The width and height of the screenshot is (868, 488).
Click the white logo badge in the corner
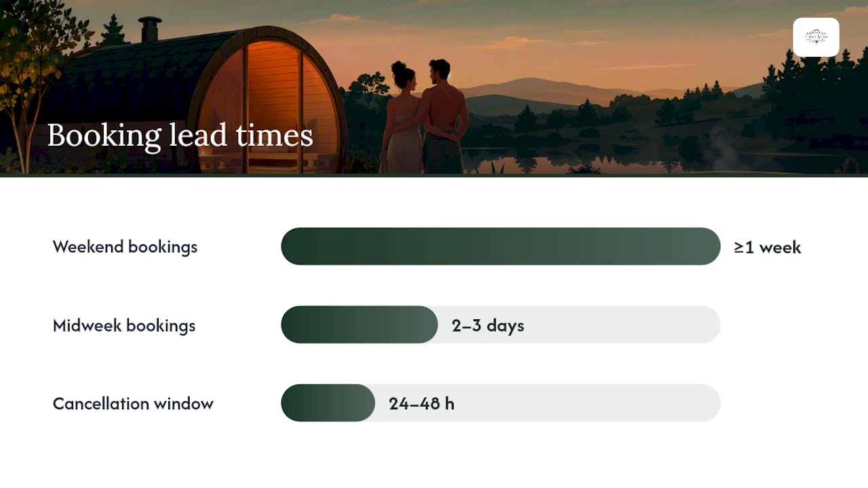point(816,37)
